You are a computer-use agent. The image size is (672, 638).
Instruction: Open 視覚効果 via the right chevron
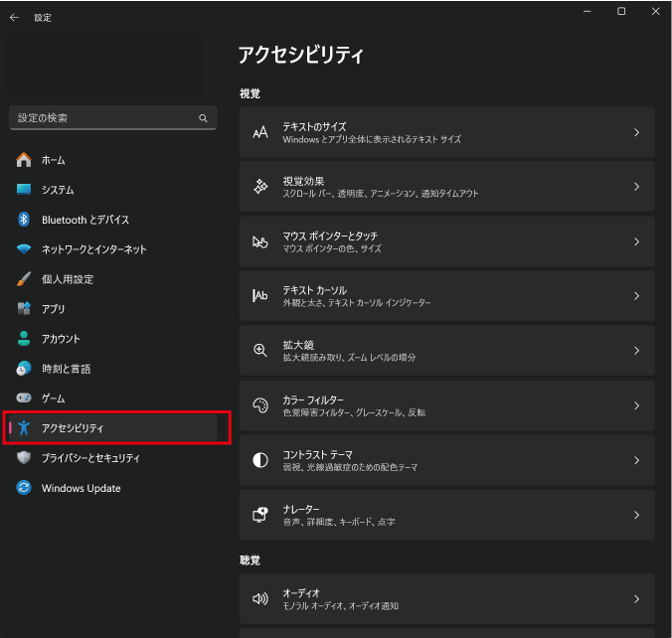click(636, 187)
